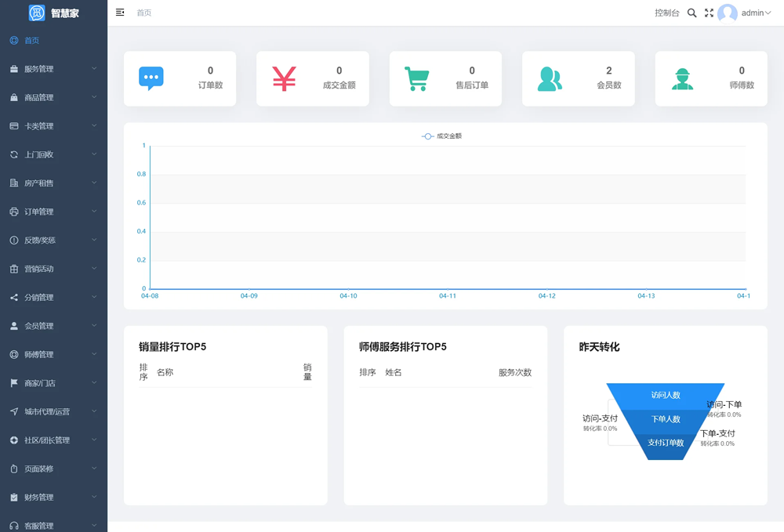This screenshot has height=532, width=784.
Task: Click the 智慧家 logo
Action: (x=53, y=13)
